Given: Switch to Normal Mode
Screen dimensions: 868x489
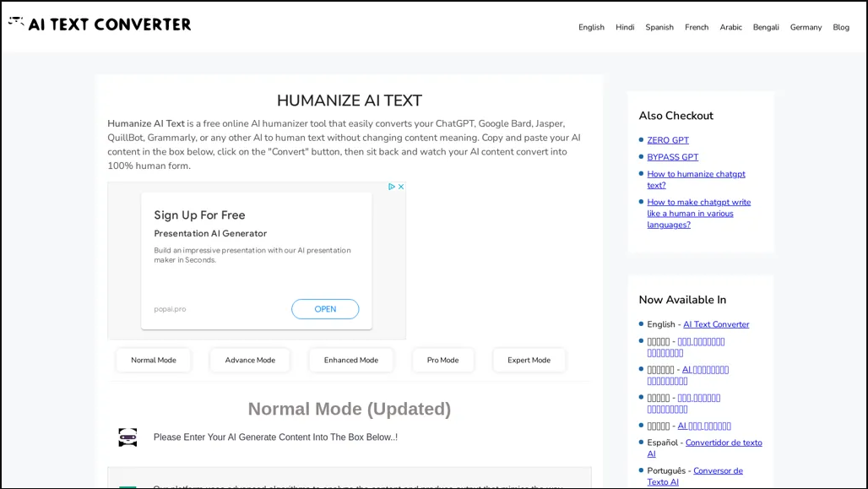Looking at the screenshot, I should [154, 360].
